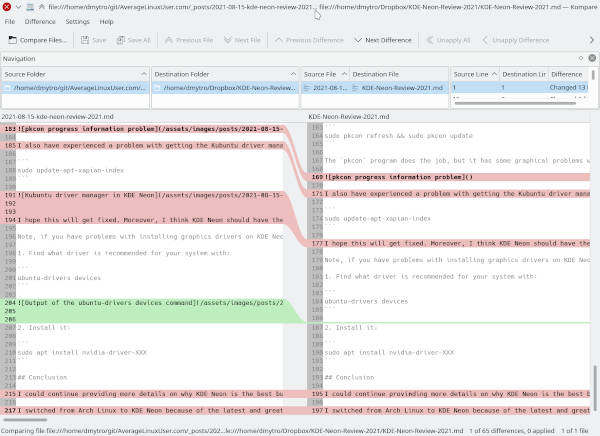Click the Difference column header
The image size is (600, 436).
click(568, 74)
